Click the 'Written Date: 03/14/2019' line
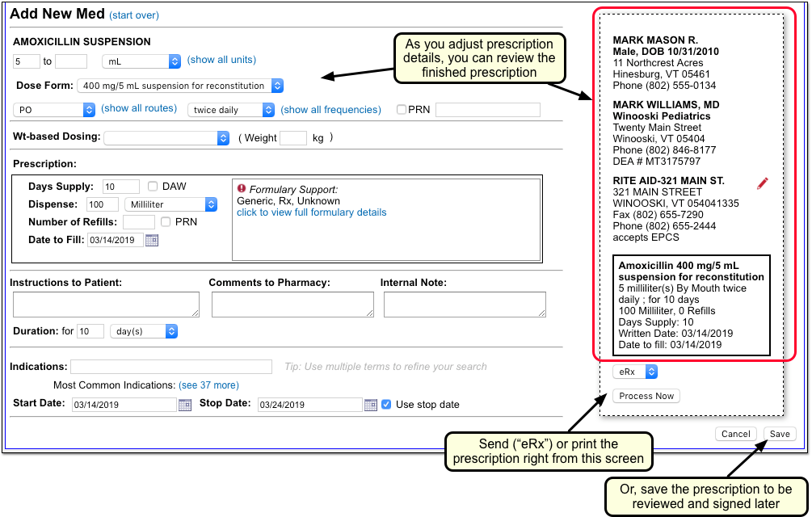The width and height of the screenshot is (812, 517). pyautogui.click(x=675, y=334)
